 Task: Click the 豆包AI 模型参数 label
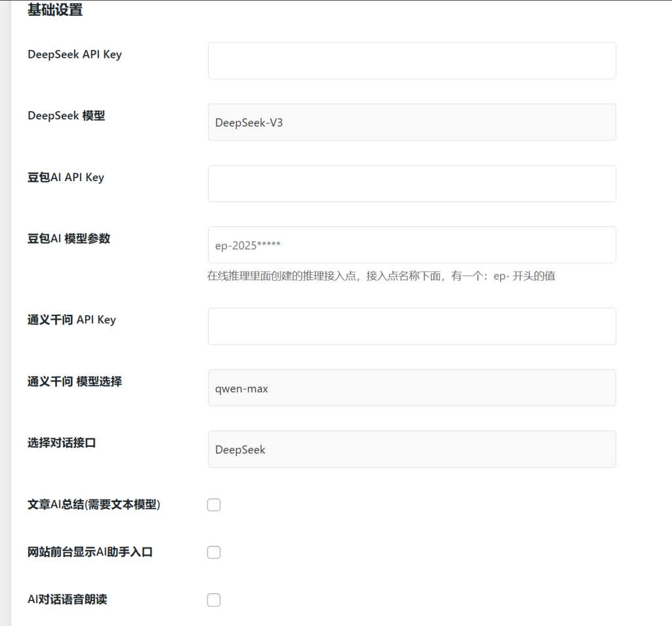(69, 239)
